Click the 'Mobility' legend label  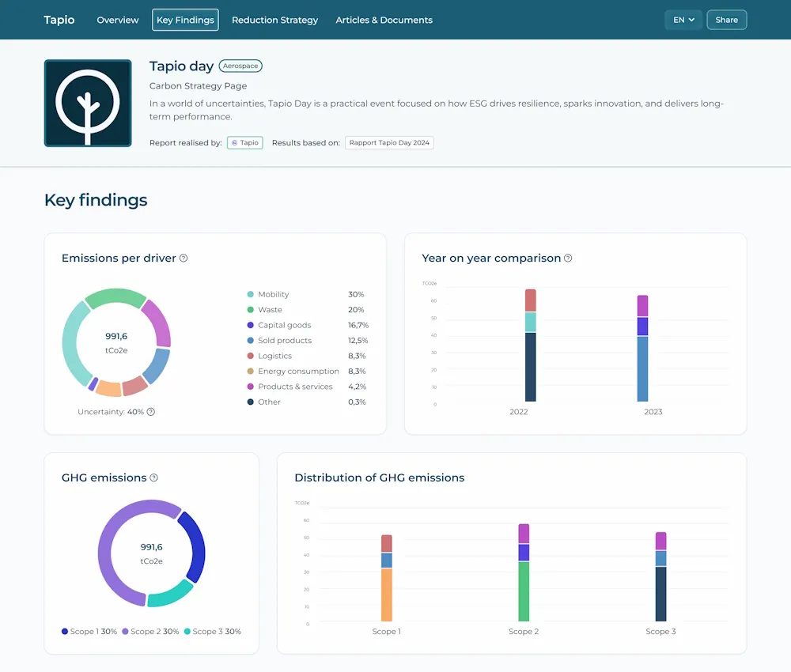274,294
